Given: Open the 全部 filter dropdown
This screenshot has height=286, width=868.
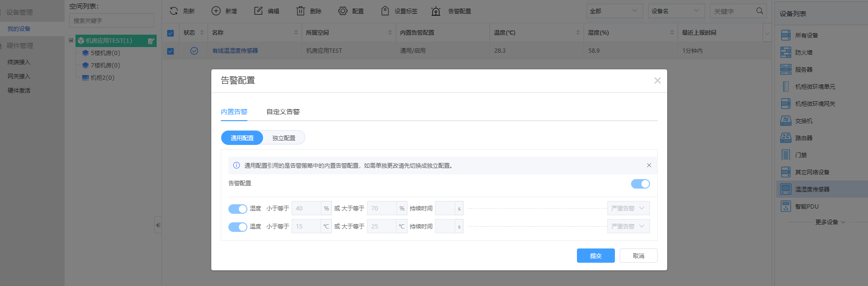Looking at the screenshot, I should pyautogui.click(x=614, y=11).
